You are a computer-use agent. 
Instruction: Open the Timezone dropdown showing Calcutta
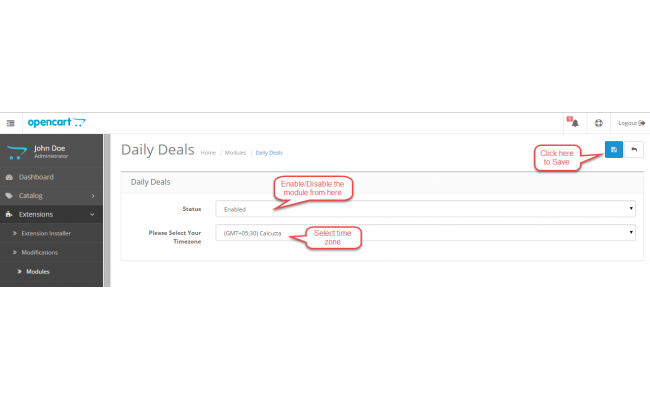[425, 233]
